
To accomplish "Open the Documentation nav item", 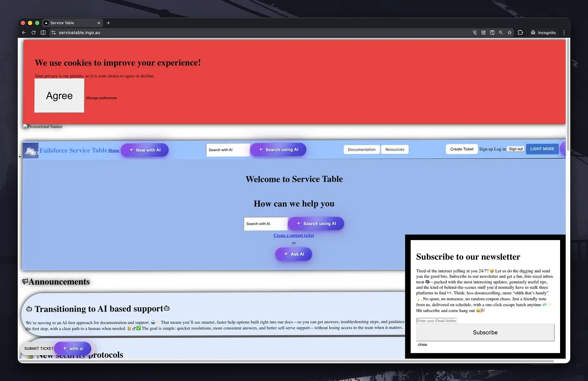I will [x=362, y=149].
